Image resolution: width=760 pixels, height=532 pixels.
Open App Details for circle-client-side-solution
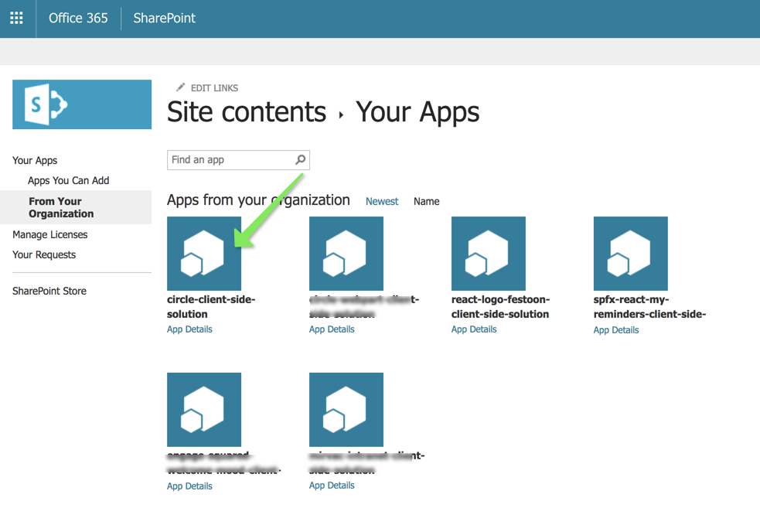click(x=189, y=329)
